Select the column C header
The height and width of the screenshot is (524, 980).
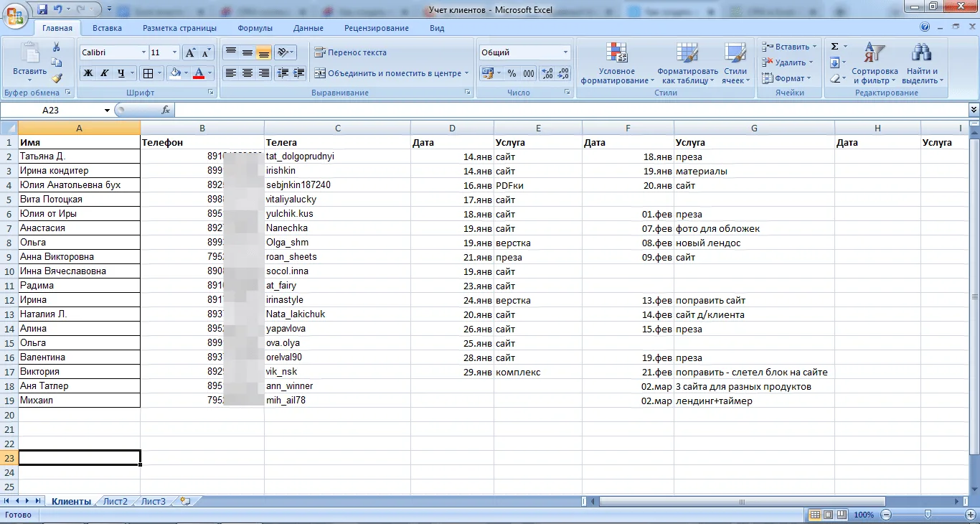point(337,128)
